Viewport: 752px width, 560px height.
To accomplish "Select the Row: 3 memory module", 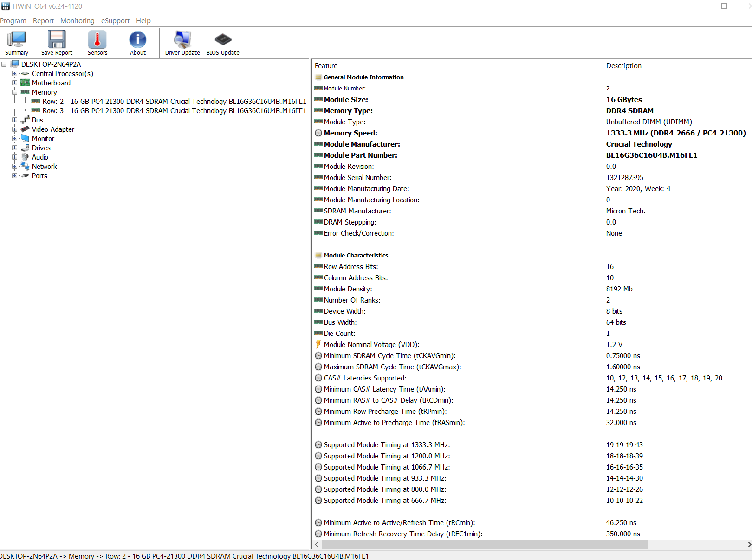I will 175,111.
